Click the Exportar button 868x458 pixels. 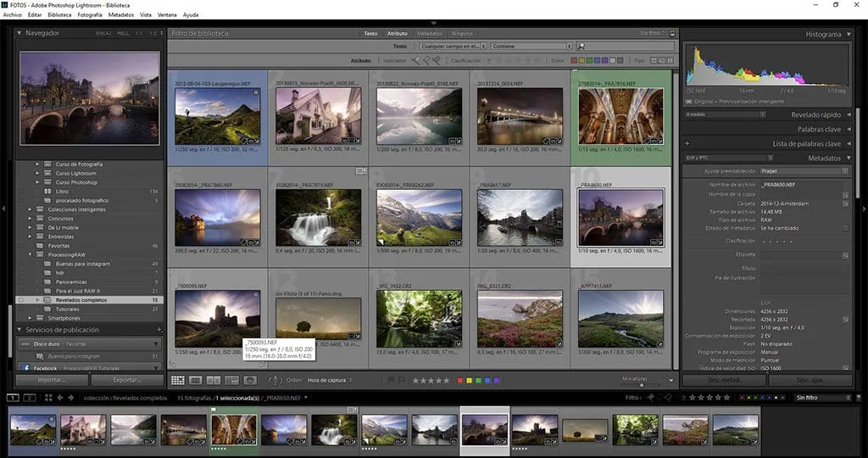tap(127, 380)
